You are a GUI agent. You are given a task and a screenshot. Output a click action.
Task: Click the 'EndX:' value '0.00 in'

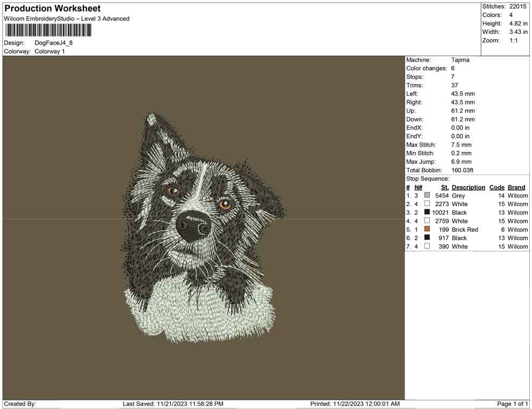[460, 128]
